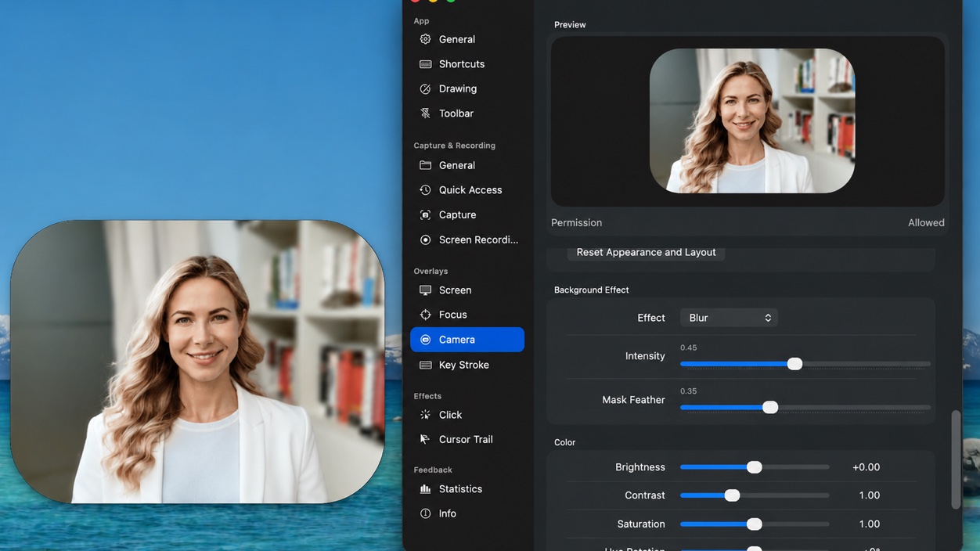Click the Saturation slider handle
The height and width of the screenshot is (551, 980).
pyautogui.click(x=754, y=524)
